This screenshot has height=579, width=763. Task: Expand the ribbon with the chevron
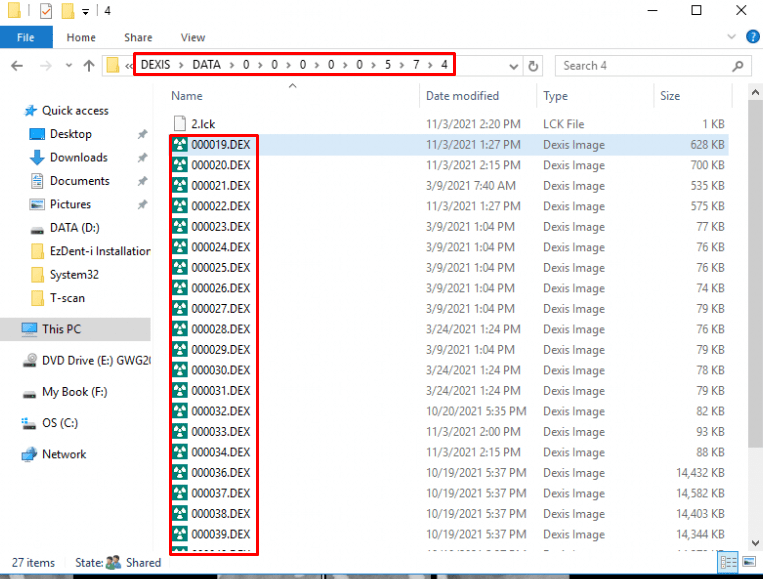tap(731, 36)
